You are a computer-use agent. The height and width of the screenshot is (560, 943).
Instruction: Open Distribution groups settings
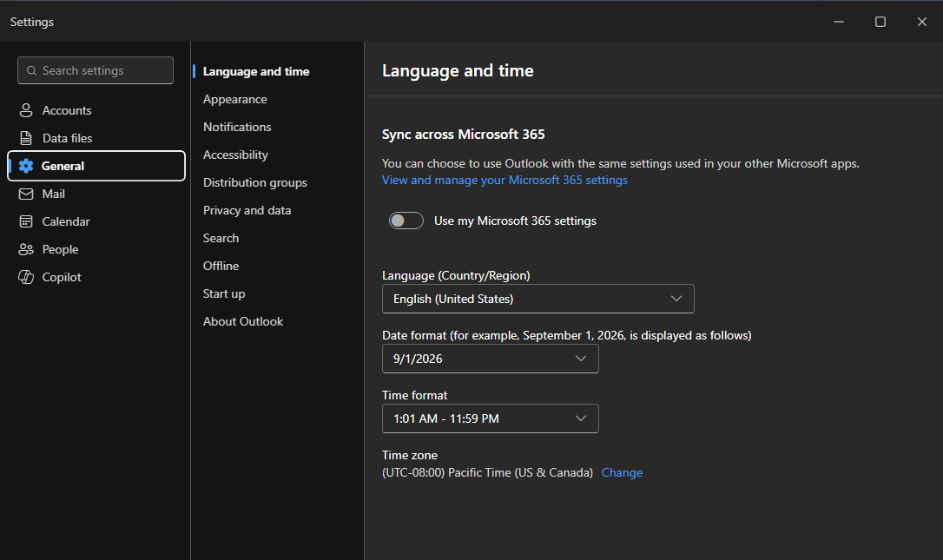coord(255,182)
